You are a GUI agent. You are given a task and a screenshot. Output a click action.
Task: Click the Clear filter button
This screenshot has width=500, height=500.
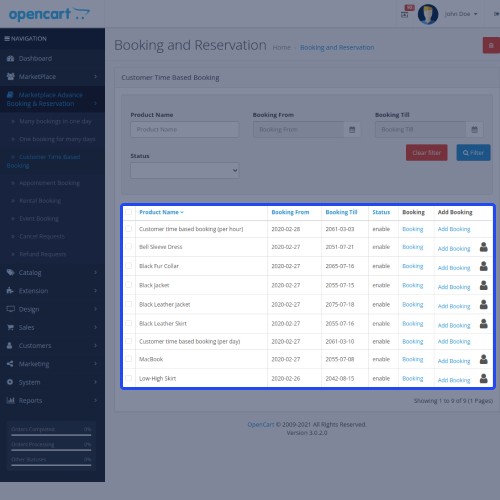tap(427, 153)
